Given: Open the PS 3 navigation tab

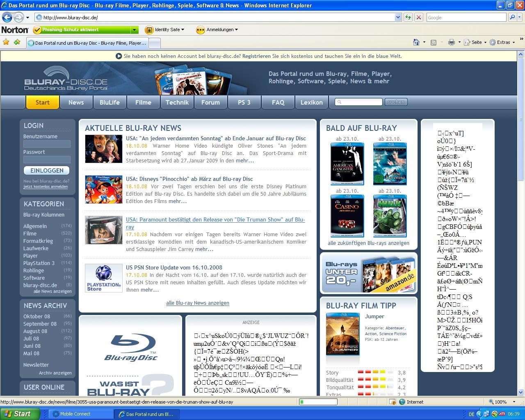Looking at the screenshot, I should tap(244, 103).
